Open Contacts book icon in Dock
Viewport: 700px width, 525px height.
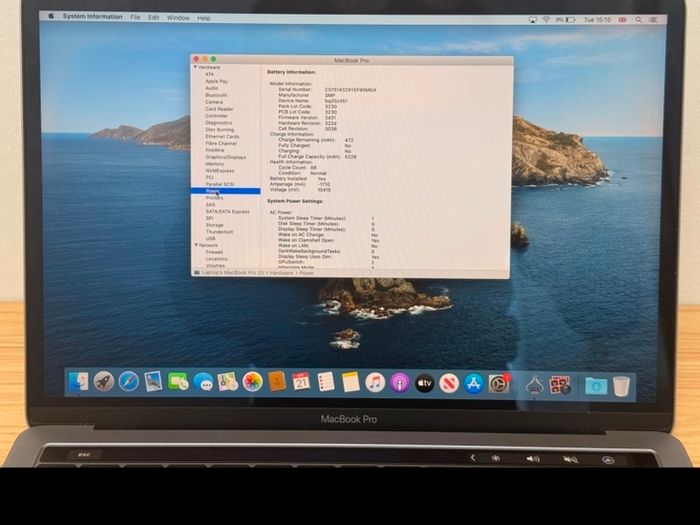coord(277,382)
